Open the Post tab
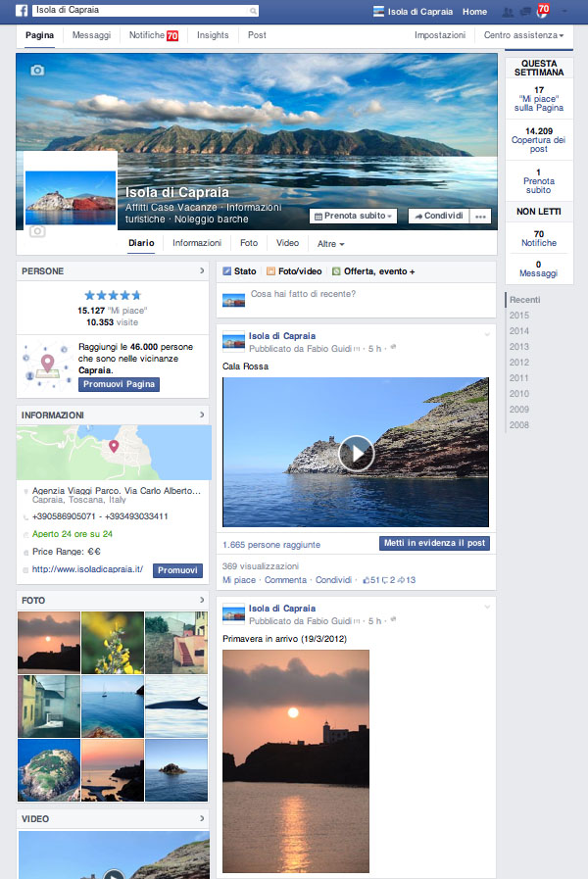 coord(257,35)
